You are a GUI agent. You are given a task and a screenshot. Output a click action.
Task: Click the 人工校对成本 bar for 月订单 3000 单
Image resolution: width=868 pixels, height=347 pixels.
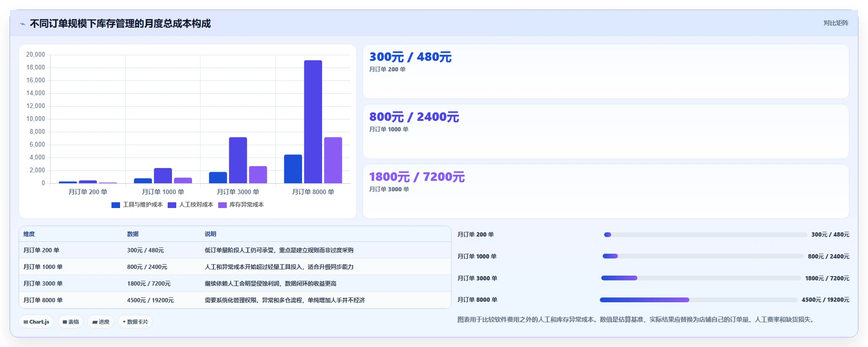click(238, 160)
